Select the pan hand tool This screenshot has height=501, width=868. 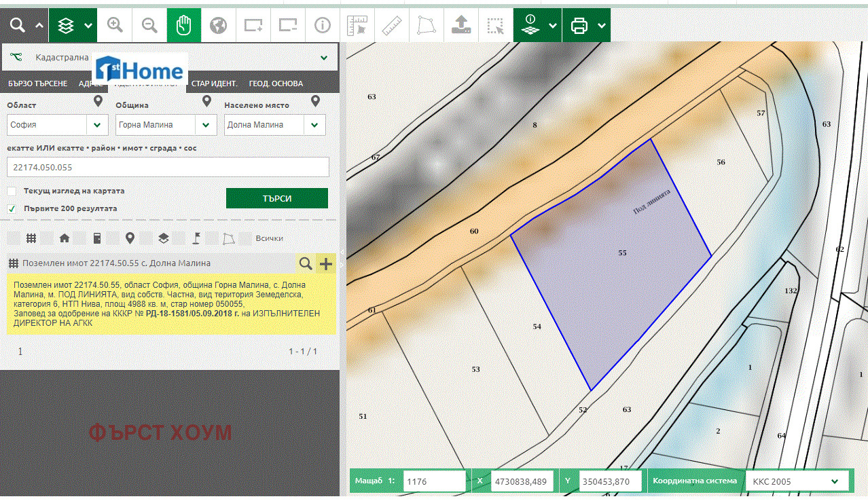(184, 26)
